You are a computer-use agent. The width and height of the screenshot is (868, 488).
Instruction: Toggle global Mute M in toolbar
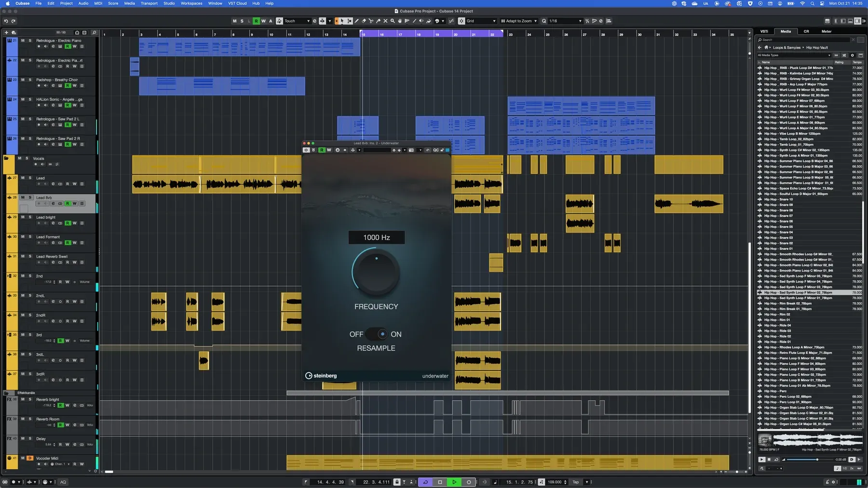[234, 21]
